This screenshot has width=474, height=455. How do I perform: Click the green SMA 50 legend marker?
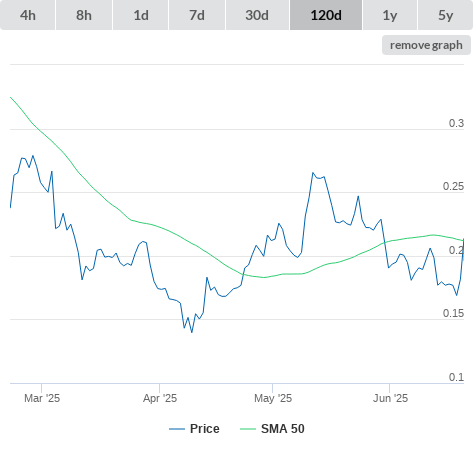pos(248,429)
